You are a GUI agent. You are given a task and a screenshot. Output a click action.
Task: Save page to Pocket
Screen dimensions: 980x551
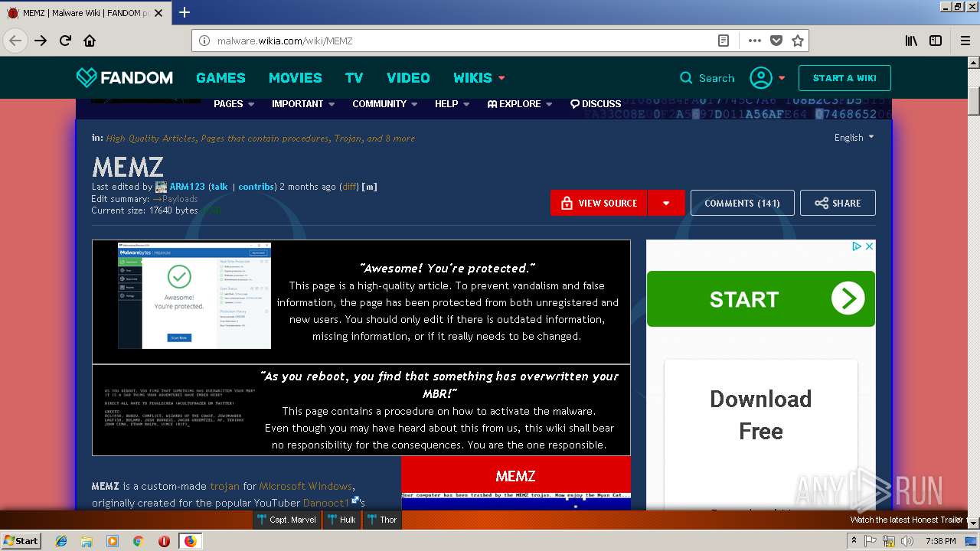(776, 41)
